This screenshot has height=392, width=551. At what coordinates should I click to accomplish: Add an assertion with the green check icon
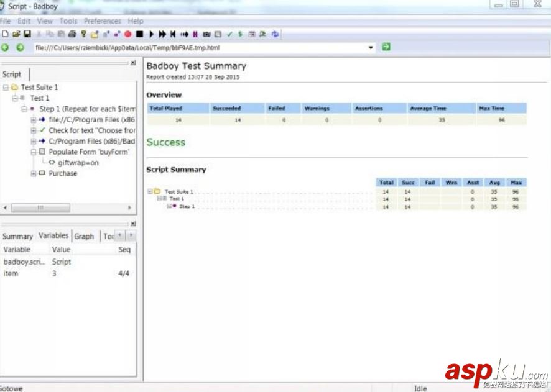pyautogui.click(x=229, y=34)
